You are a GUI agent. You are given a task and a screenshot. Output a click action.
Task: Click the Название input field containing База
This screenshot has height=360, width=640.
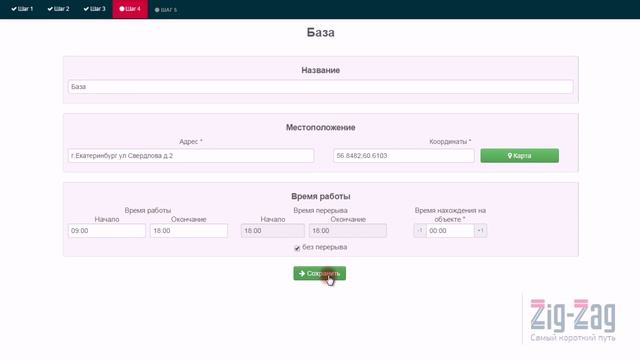[320, 87]
